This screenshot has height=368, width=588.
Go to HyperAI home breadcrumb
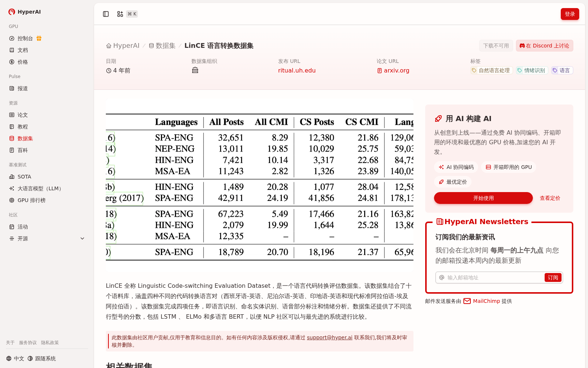pos(123,46)
